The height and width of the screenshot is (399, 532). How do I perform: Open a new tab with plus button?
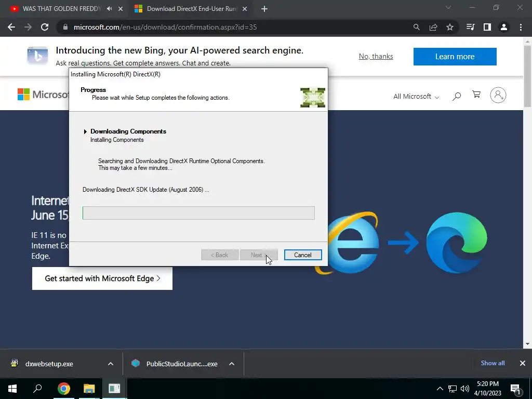click(x=264, y=9)
